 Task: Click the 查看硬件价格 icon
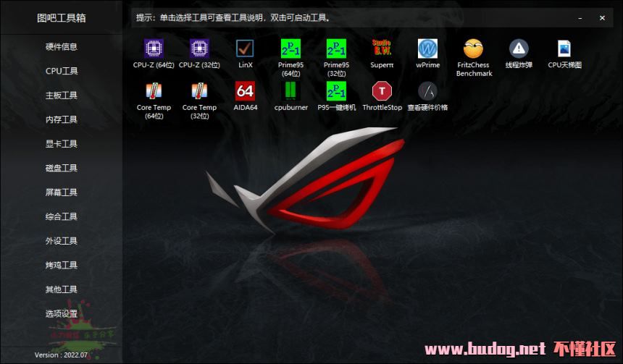pyautogui.click(x=427, y=91)
